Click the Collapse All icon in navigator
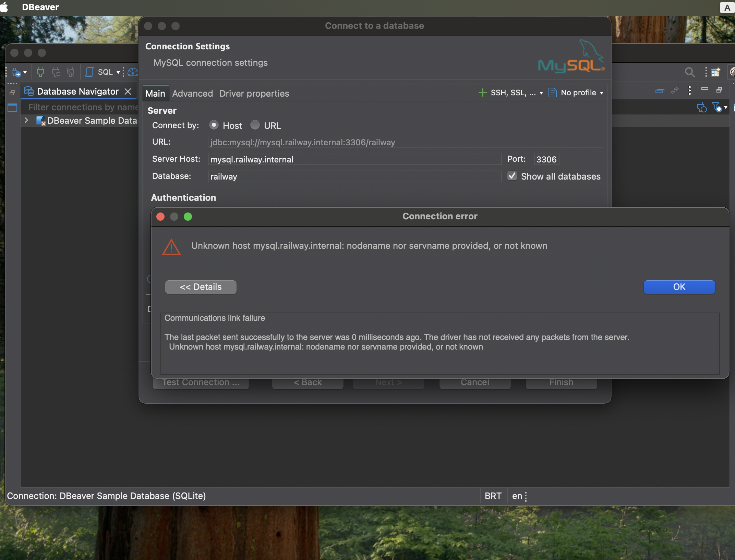 pos(659,91)
